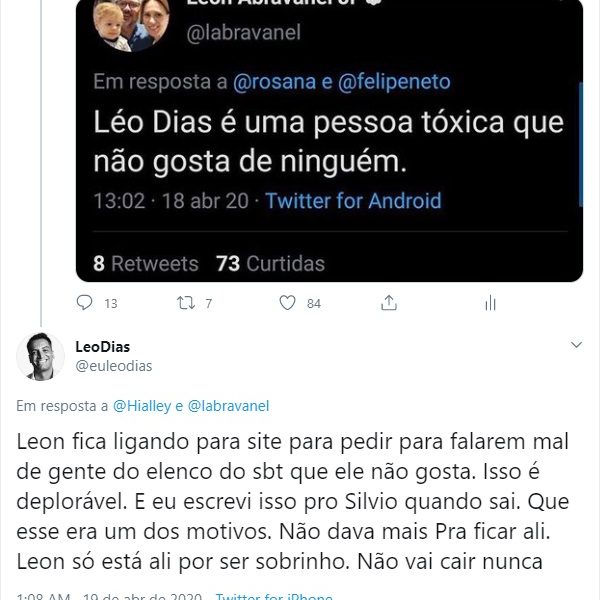Screen dimensions: 603x600
Task: Visit the @euleodias handle
Action: (114, 366)
